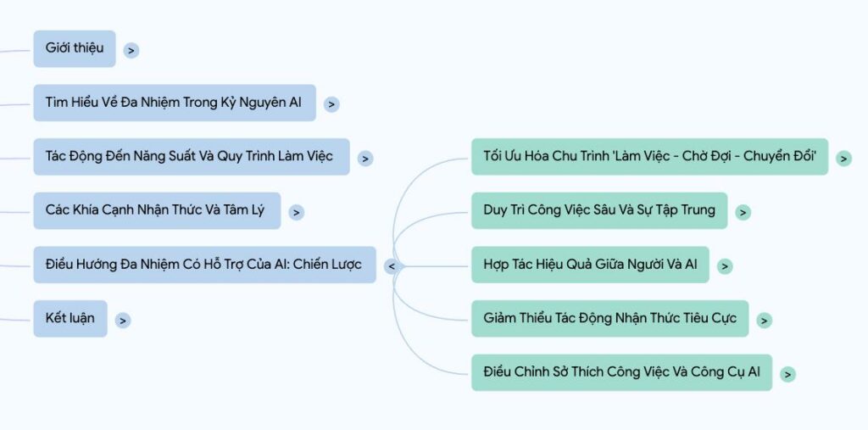Expand Điều Chỉnh Sở Thích chevron
This screenshot has height=430, width=868.
[787, 375]
